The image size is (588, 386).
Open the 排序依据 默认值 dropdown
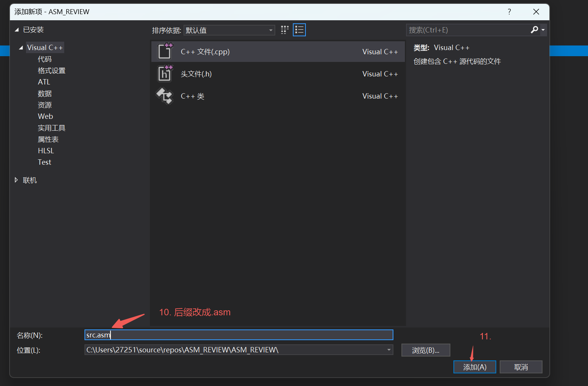229,30
